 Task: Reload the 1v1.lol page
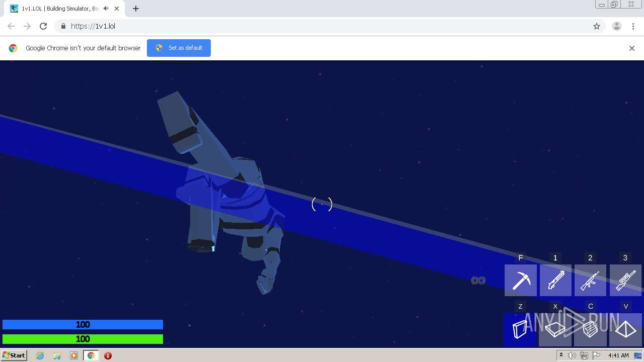click(x=43, y=26)
